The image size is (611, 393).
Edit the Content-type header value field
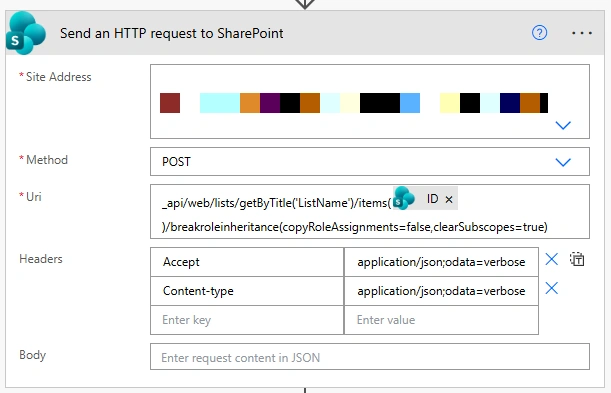(x=441, y=291)
